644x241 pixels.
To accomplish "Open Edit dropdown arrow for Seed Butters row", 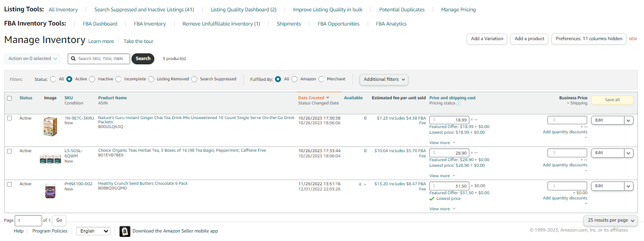I will pos(628,186).
